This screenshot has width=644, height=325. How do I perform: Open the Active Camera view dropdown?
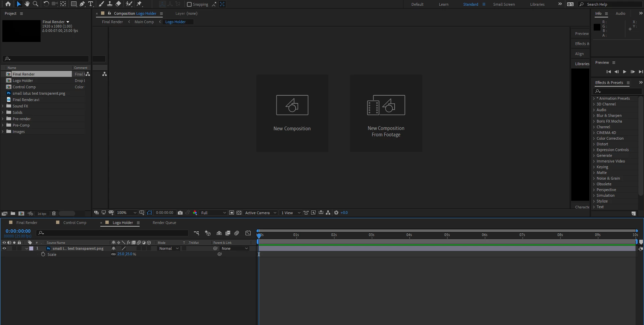pyautogui.click(x=261, y=213)
